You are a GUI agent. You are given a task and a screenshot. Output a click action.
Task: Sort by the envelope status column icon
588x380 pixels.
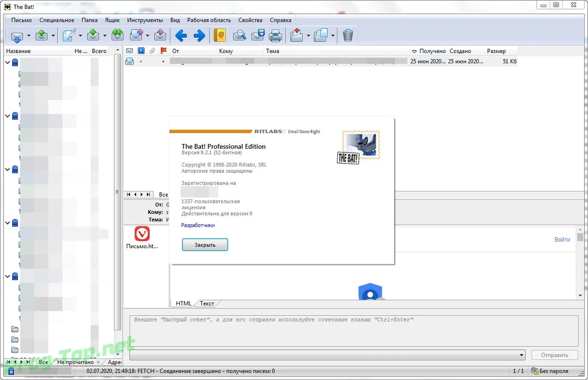click(x=129, y=50)
